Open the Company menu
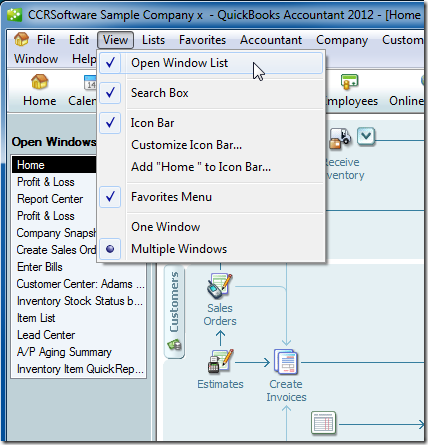428x445 pixels. point(342,40)
